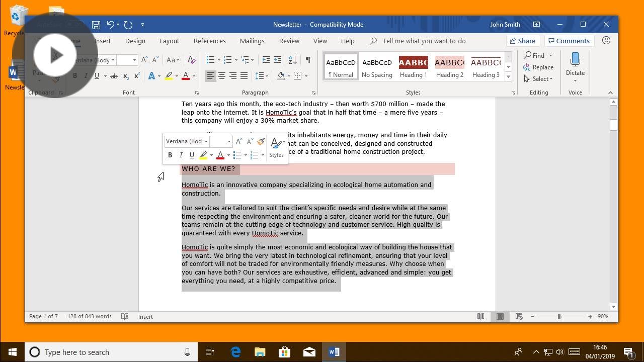Click the feedback smiley icon
The image size is (644, 362).
[x=606, y=41]
